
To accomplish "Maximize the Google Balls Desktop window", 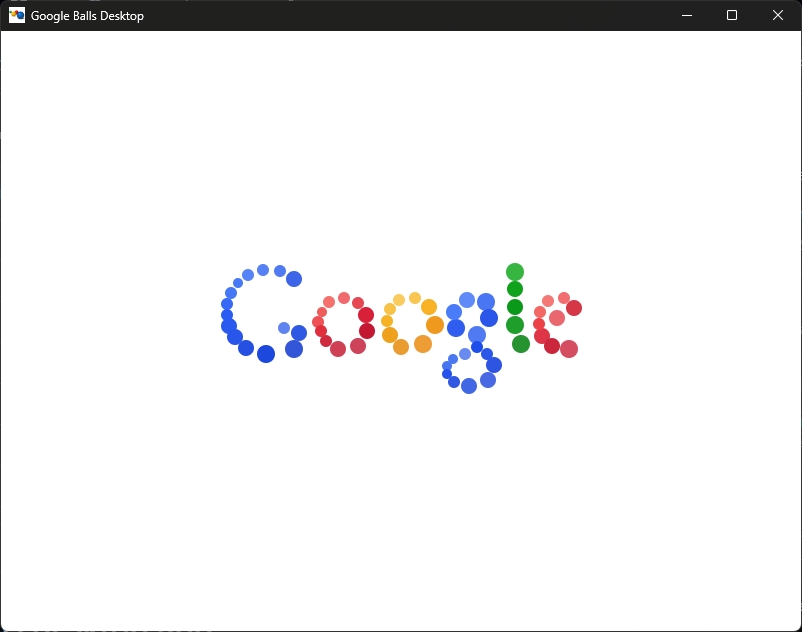I will [x=732, y=15].
